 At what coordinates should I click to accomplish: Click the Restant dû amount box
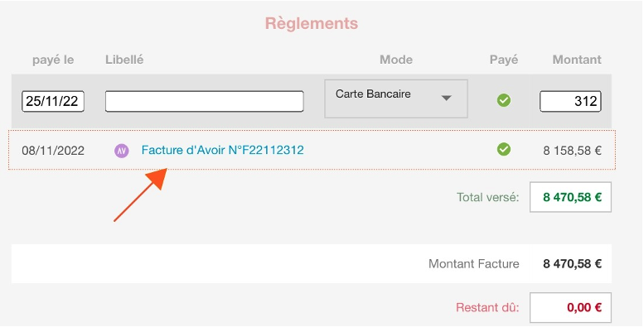pyautogui.click(x=570, y=307)
